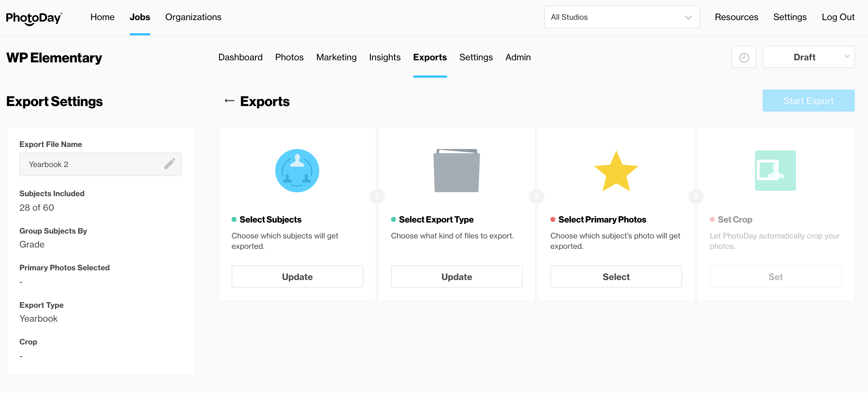Open the Jobs navigation item
The width and height of the screenshot is (868, 393).
click(140, 17)
